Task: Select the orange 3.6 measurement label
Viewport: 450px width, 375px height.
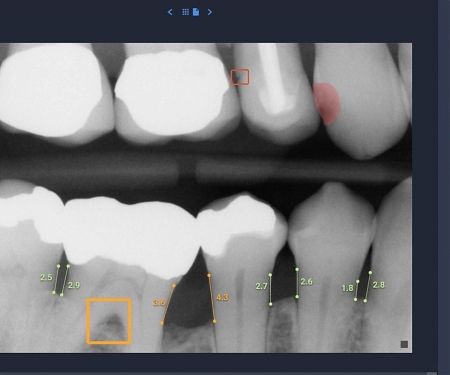Action: tap(159, 302)
